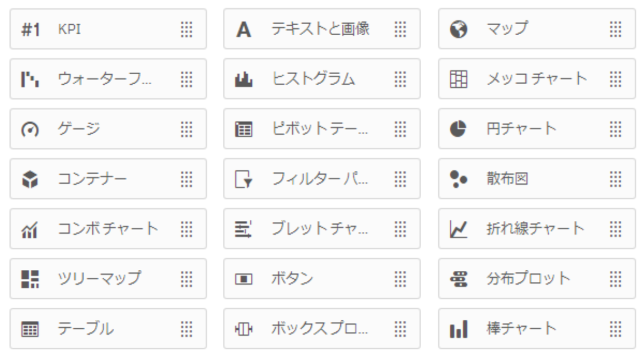The width and height of the screenshot is (644, 354).
Task: Select the コンボチャート (Combo chart) icon
Action: [x=29, y=229]
